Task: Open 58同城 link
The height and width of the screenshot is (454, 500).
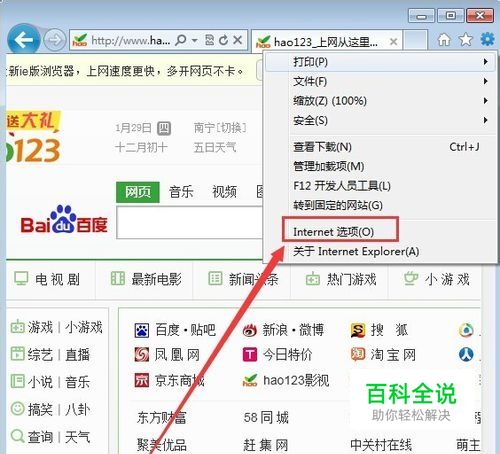Action: (266, 417)
